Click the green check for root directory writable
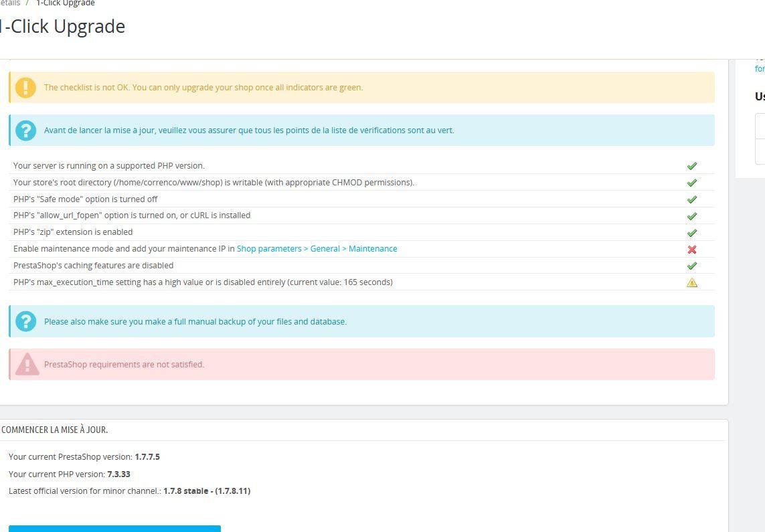 click(x=692, y=183)
